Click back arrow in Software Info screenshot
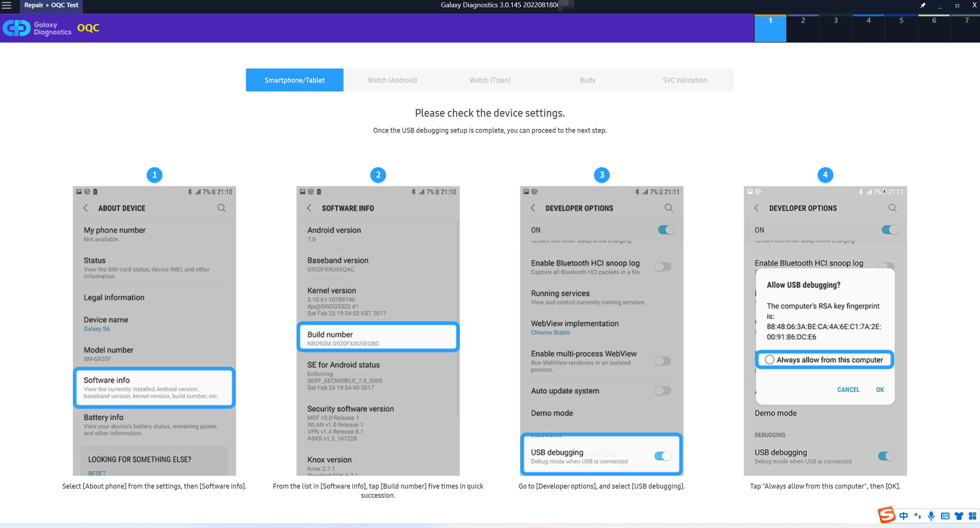 click(309, 208)
